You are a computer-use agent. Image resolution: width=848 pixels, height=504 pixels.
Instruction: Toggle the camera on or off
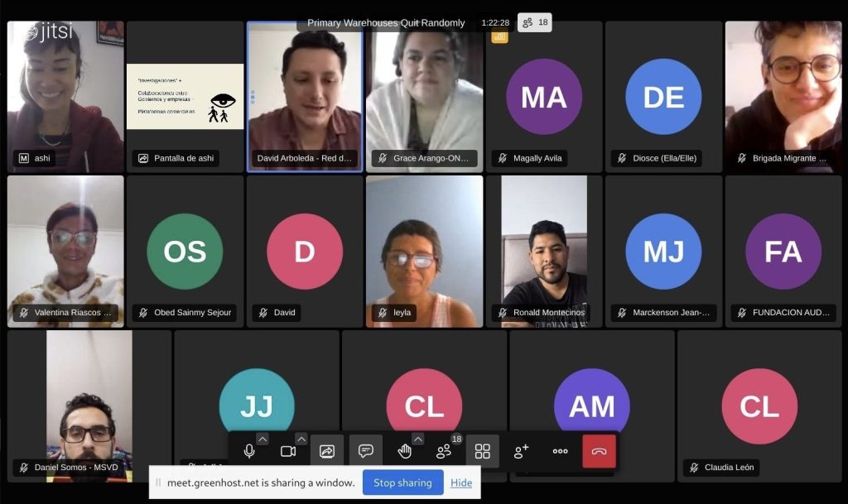287,451
